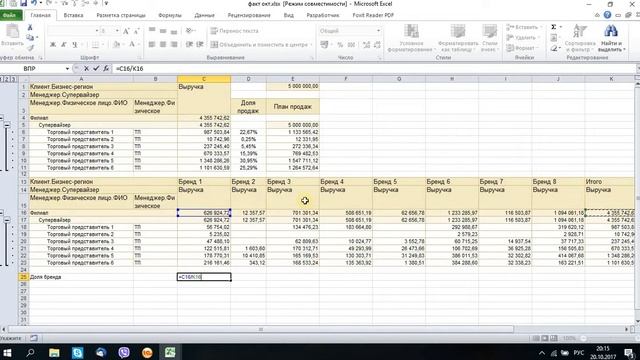Switch to the Рецензирование tab
Screen dimensions: 640x360
(249, 15)
